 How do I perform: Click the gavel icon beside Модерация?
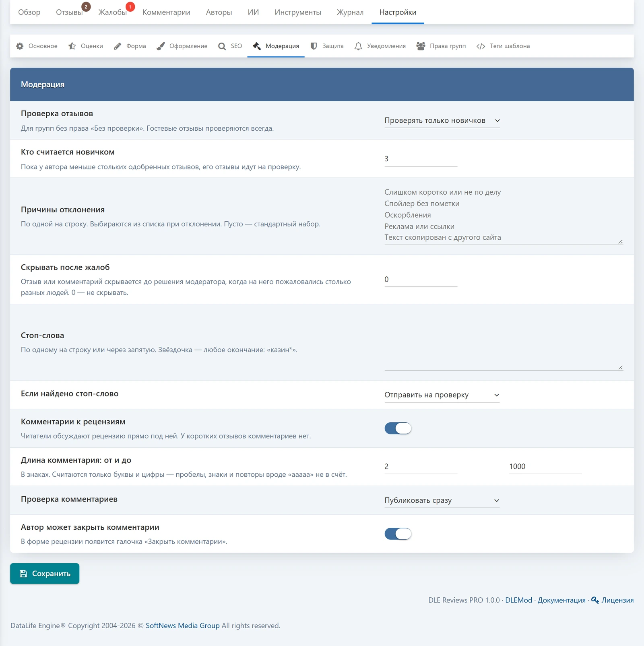click(x=257, y=46)
